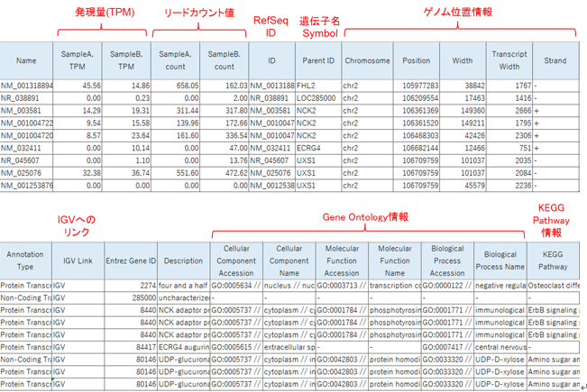Screen dimensions: 587x392
Task: Select the SampleA. count header
Action: click(175, 60)
